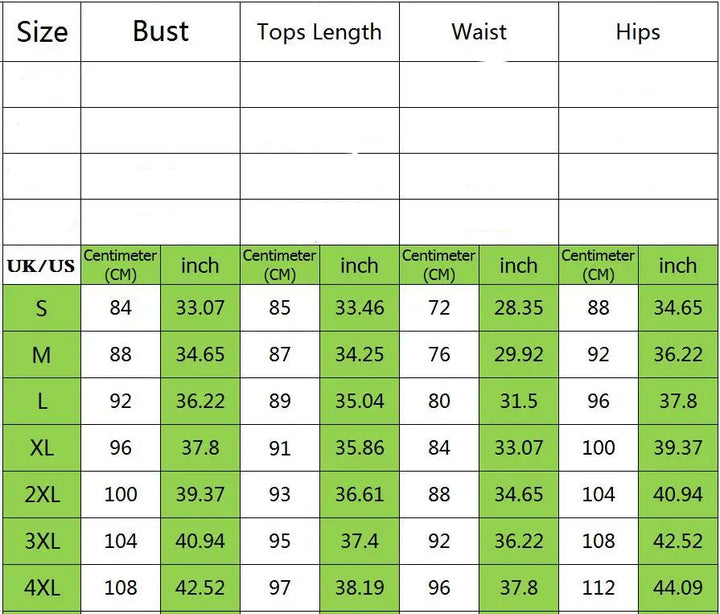720x614 pixels.
Task: Click the Hips inch subheader
Action: [x=678, y=265]
